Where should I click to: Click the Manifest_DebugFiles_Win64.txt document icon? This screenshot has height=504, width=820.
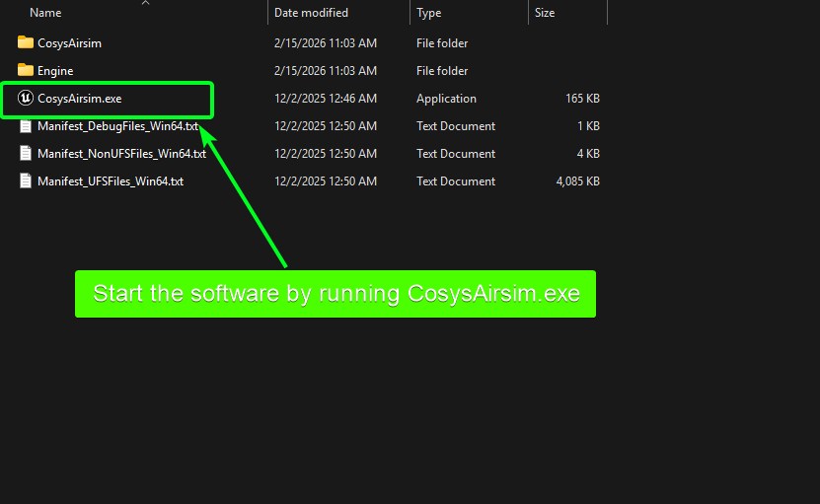point(25,126)
